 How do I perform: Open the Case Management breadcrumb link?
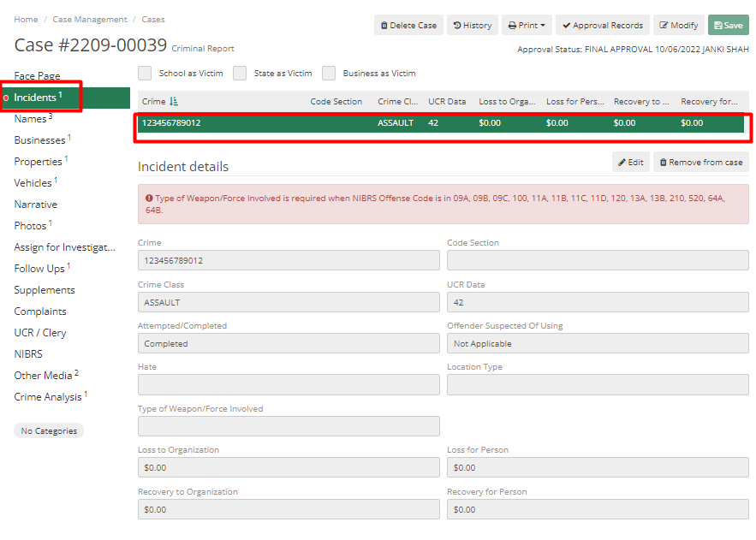tap(89, 19)
